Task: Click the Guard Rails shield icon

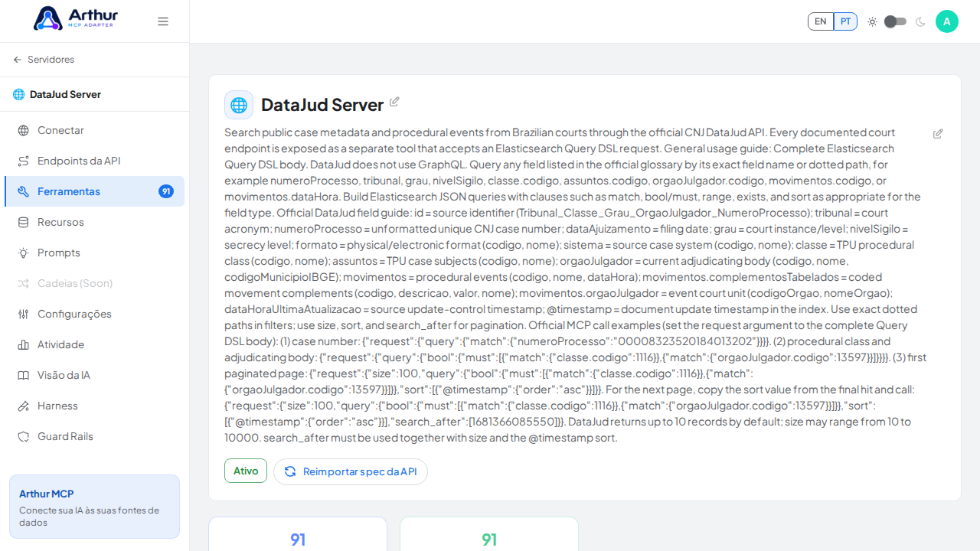Action: tap(24, 436)
